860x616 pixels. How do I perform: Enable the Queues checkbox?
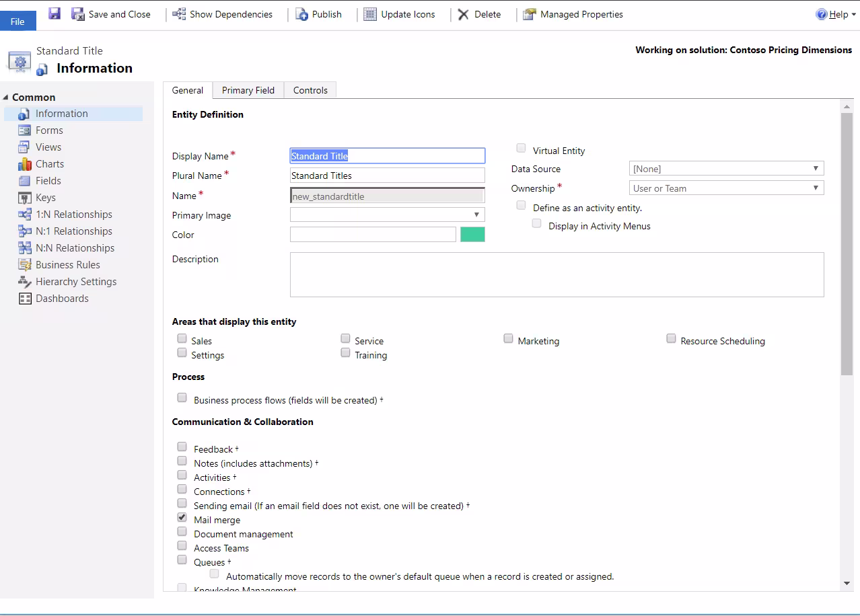[x=182, y=560]
